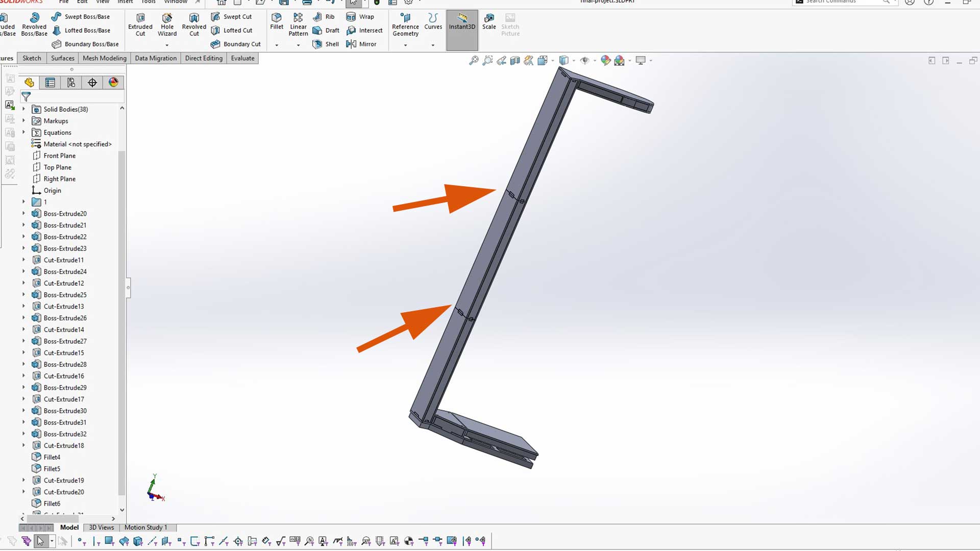Select the Lofted Cut feature
Image resolution: width=980 pixels, height=551 pixels.
coord(232,31)
